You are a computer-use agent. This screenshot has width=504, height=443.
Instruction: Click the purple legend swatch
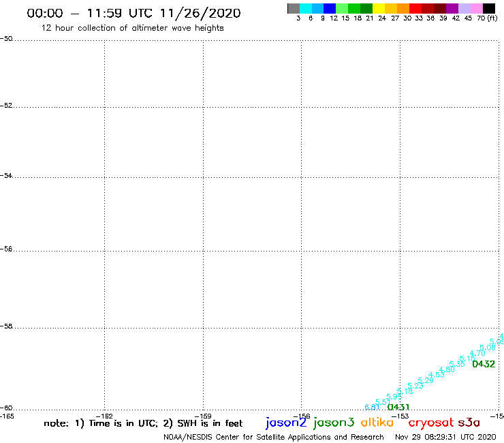coord(452,8)
